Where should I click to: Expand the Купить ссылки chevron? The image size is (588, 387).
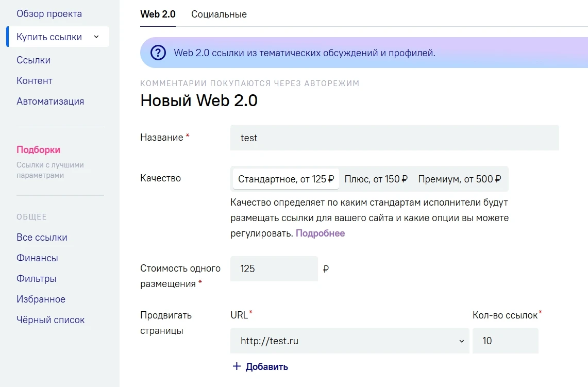point(96,37)
